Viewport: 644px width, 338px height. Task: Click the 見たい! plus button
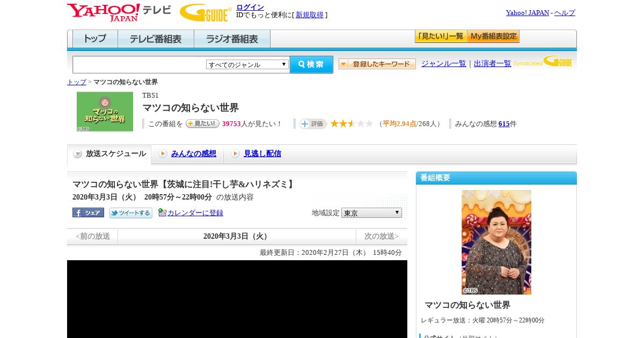pyautogui.click(x=202, y=123)
